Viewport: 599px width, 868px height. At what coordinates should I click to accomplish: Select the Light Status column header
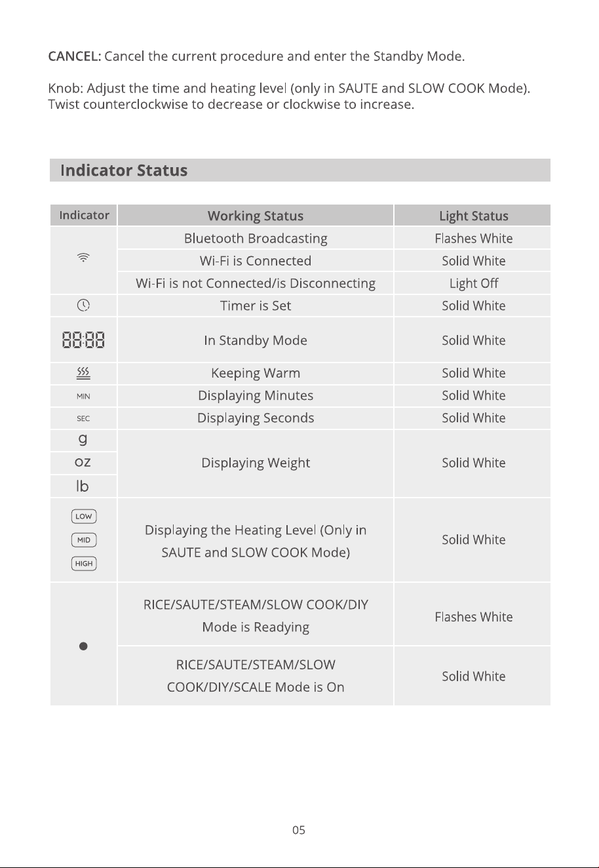point(474,216)
